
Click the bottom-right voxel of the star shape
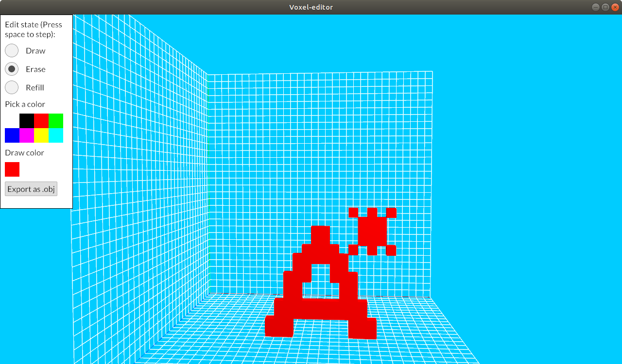[391, 250]
